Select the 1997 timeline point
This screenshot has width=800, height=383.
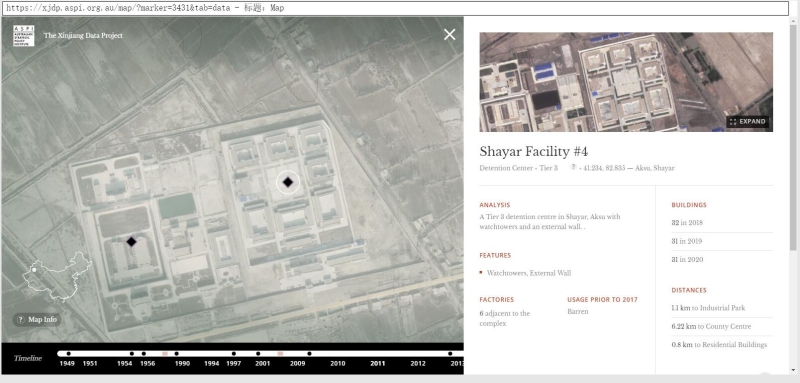click(234, 354)
